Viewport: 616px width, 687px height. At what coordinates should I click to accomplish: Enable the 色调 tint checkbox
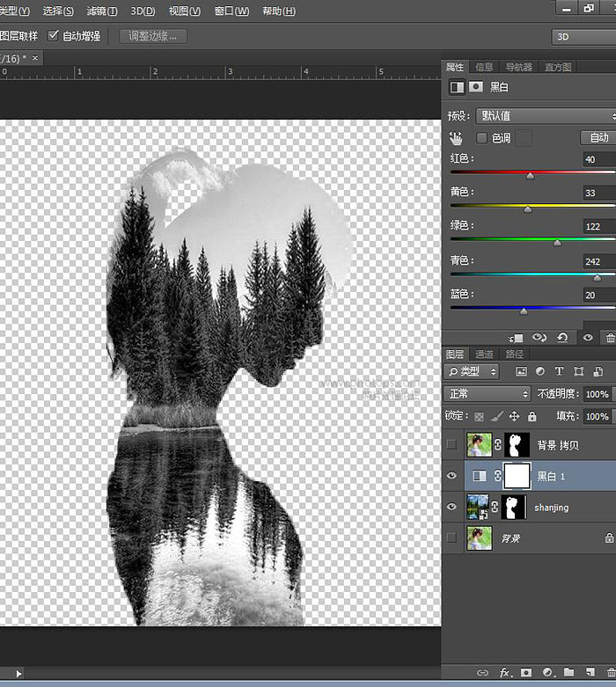click(x=482, y=138)
